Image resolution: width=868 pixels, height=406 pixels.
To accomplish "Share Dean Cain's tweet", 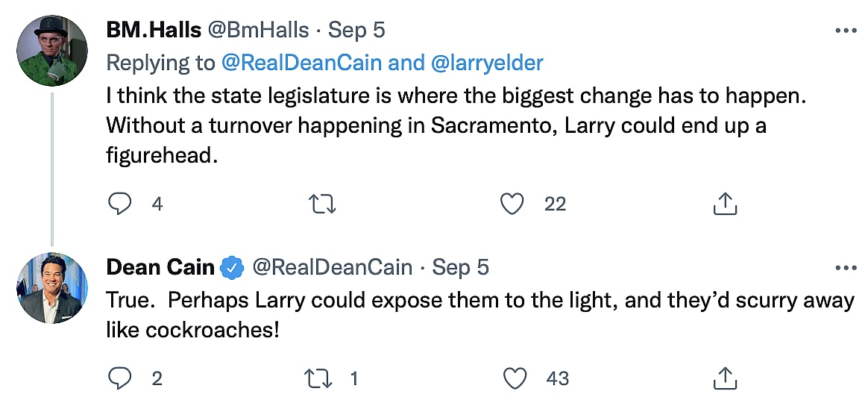I will click(726, 379).
